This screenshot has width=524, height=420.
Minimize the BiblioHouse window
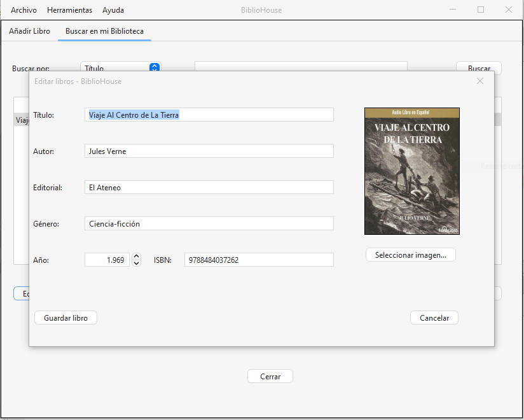coord(453,10)
